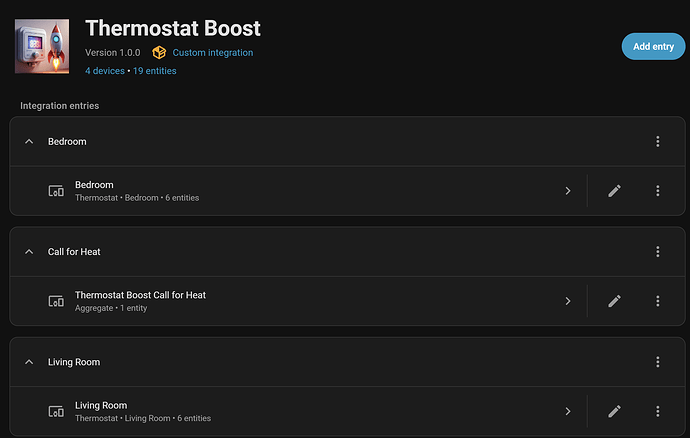Collapse the Call for Heat entry group

pyautogui.click(x=29, y=252)
